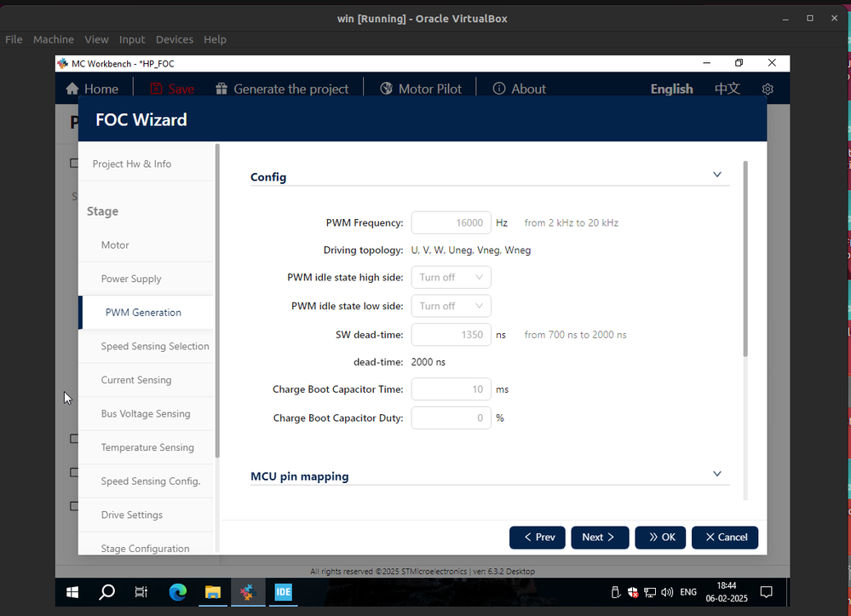This screenshot has height=616, width=851.
Task: Click Generate the project
Action: (282, 89)
